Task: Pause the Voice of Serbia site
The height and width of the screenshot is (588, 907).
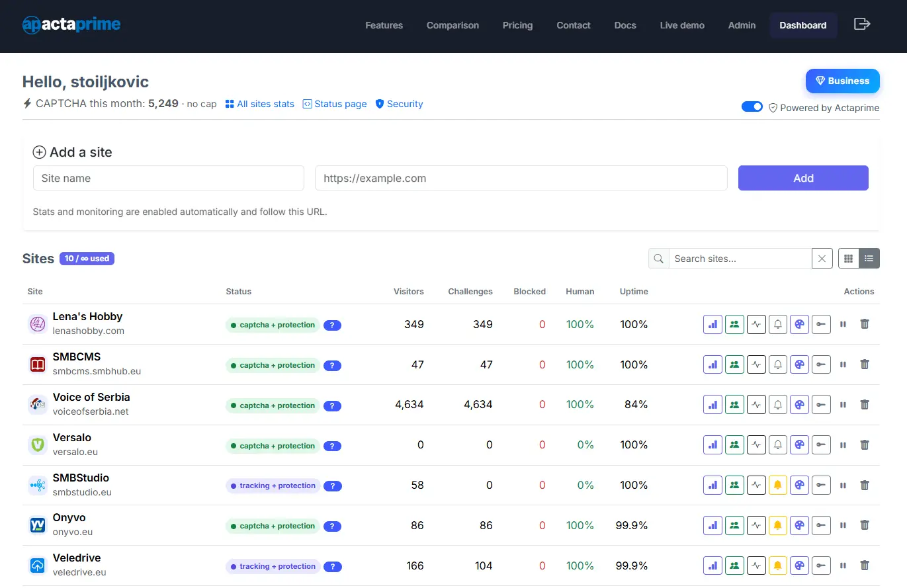Action: click(x=843, y=405)
